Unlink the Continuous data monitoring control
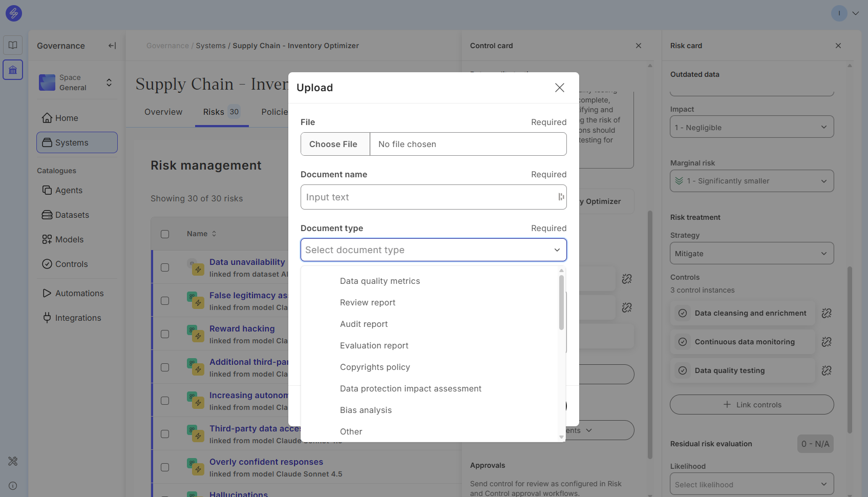The width and height of the screenshot is (868, 497). point(826,342)
